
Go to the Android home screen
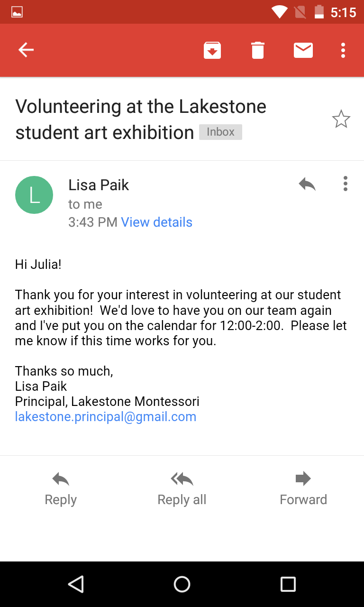click(x=182, y=584)
